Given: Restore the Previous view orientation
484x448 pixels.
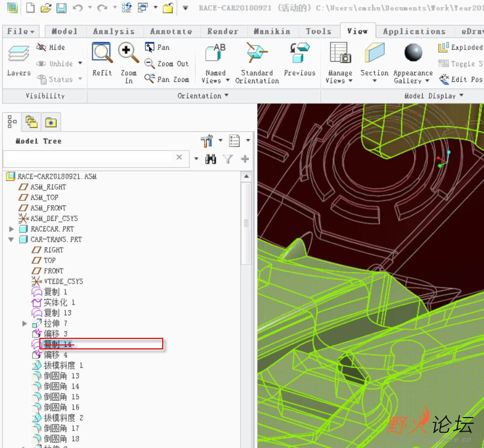Looking at the screenshot, I should 299,60.
